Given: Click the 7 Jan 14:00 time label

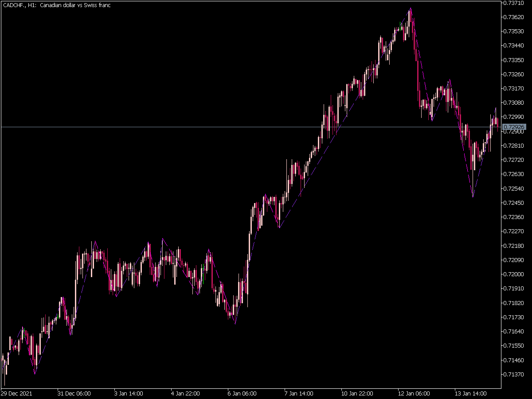Looking at the screenshot, I should click(299, 393).
